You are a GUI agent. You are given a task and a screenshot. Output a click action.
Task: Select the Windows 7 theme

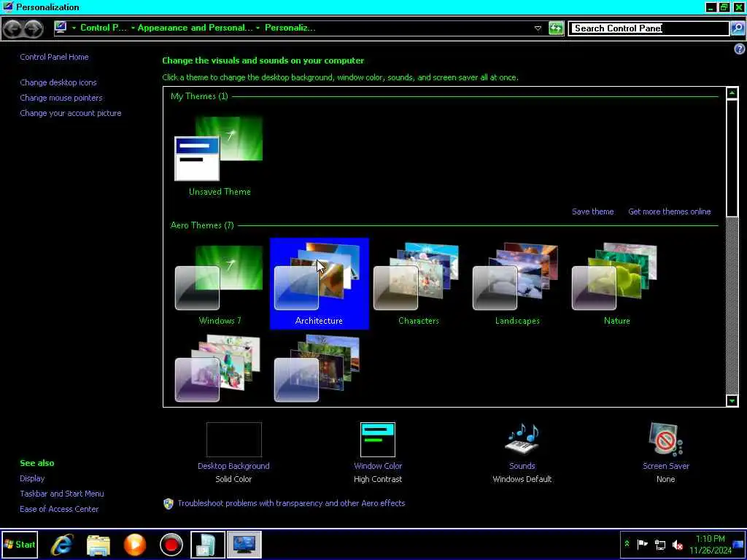click(x=220, y=285)
